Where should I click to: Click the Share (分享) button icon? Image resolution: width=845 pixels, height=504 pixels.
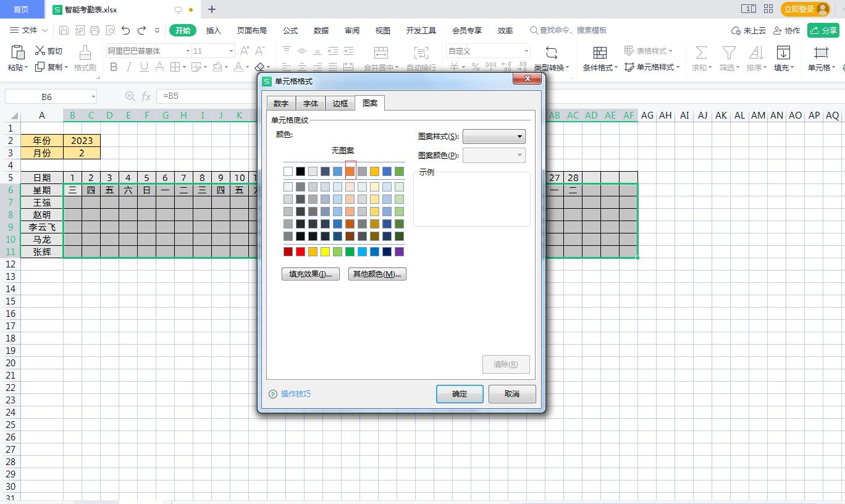pyautogui.click(x=815, y=30)
